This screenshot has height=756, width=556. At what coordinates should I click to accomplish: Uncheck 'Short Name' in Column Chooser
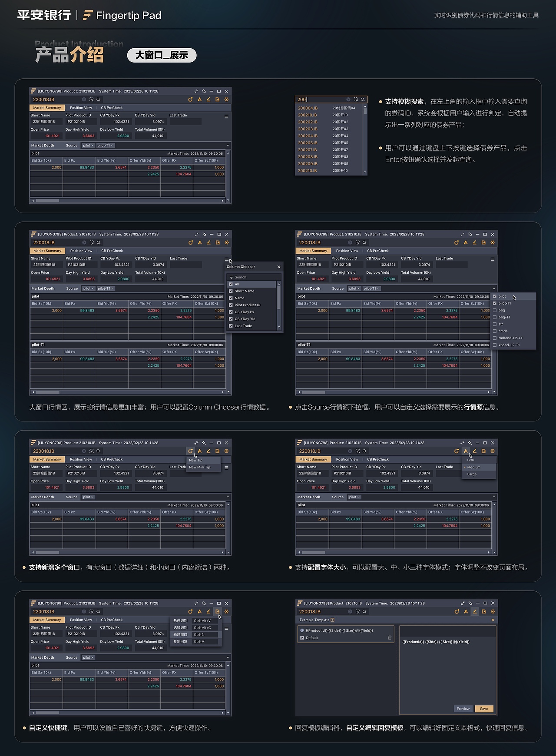click(231, 291)
